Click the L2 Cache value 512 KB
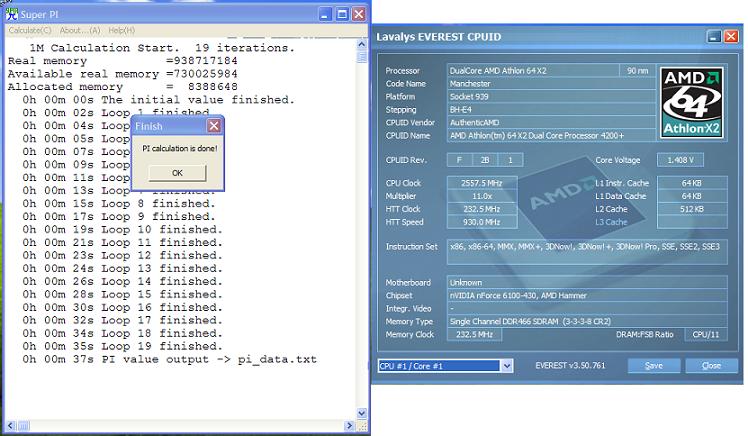Image resolution: width=748 pixels, height=436 pixels. pyautogui.click(x=692, y=209)
